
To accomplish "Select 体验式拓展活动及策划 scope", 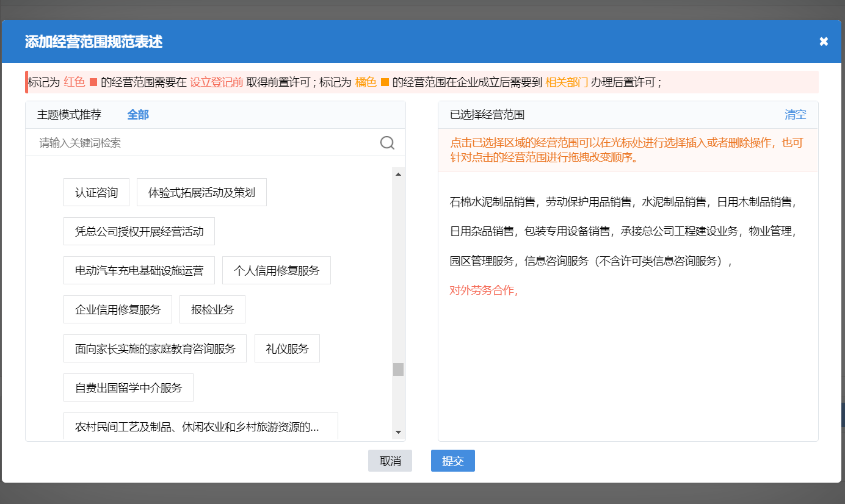I will pyautogui.click(x=201, y=192).
